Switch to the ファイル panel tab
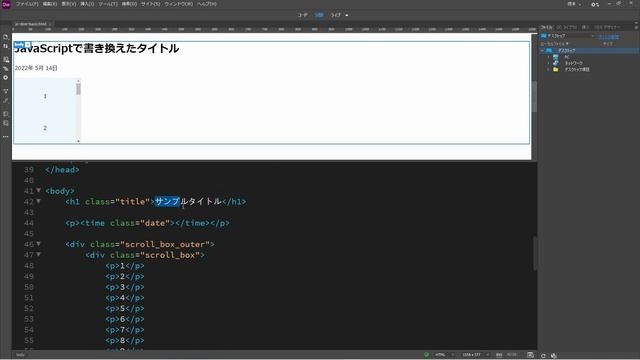The height and width of the screenshot is (360, 640). [547, 27]
